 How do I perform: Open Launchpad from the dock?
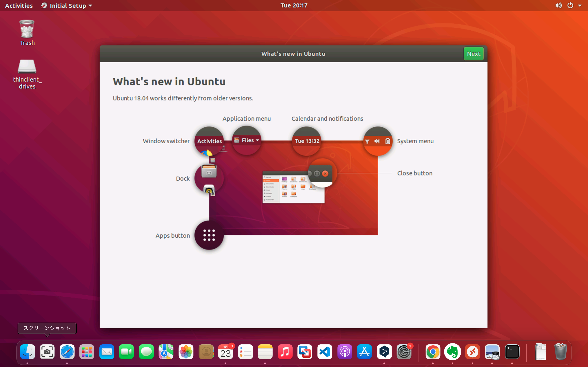tap(87, 352)
